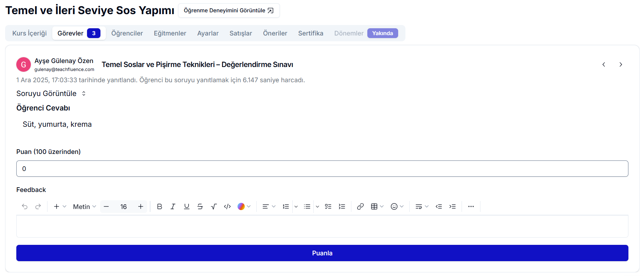Image resolution: width=644 pixels, height=276 pixels.
Task: Insert a checklist in the feedback editor
Action: (328, 206)
